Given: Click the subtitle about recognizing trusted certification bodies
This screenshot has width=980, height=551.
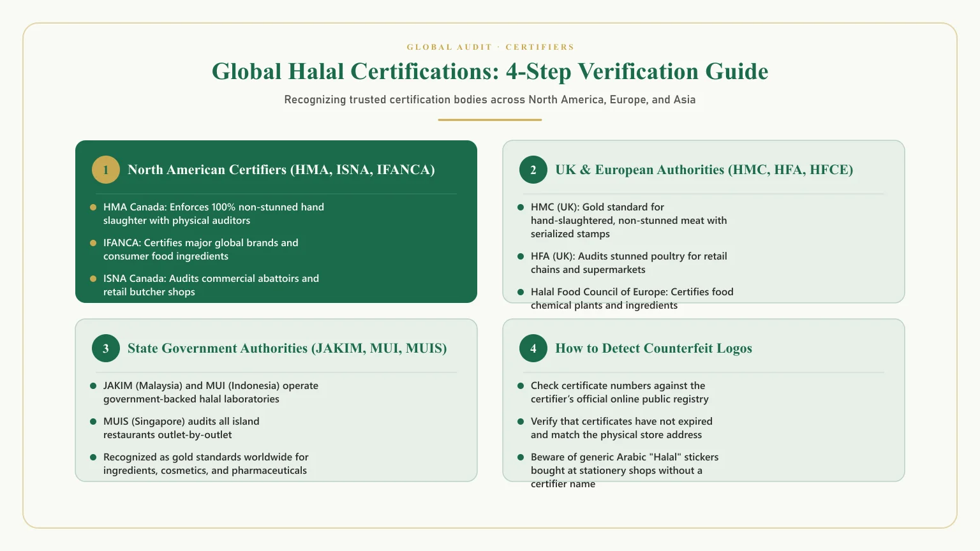Looking at the screenshot, I should [490, 99].
